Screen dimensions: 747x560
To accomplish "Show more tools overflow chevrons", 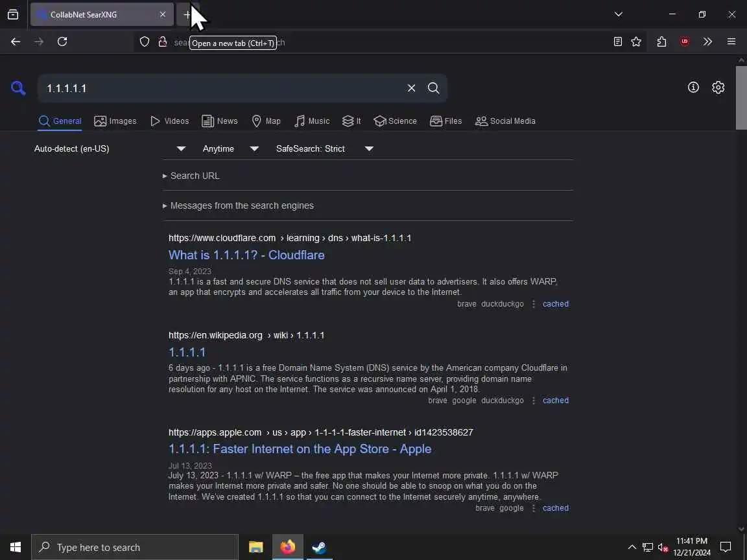I will (x=707, y=42).
